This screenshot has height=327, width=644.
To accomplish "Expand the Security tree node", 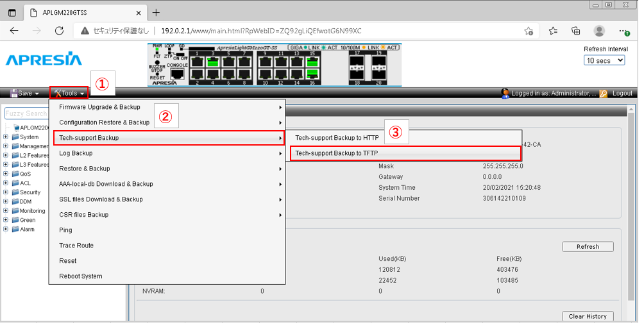I will click(x=6, y=192).
